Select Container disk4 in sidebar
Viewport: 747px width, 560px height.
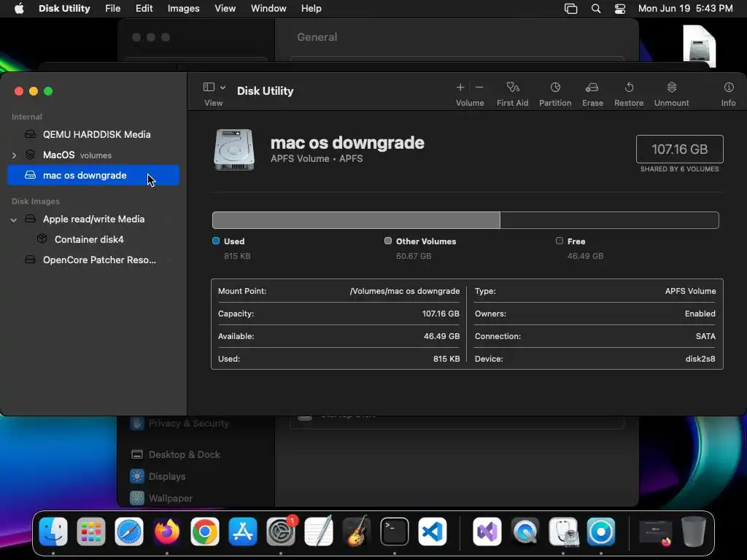(x=93, y=239)
